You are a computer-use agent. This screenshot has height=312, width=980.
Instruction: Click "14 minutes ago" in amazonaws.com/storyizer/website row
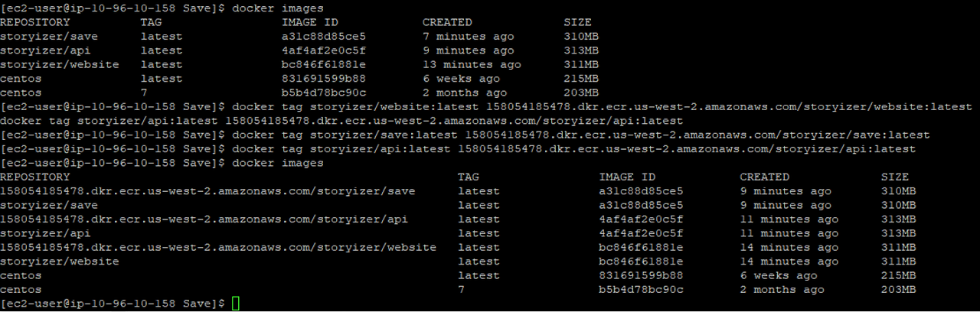coord(789,248)
